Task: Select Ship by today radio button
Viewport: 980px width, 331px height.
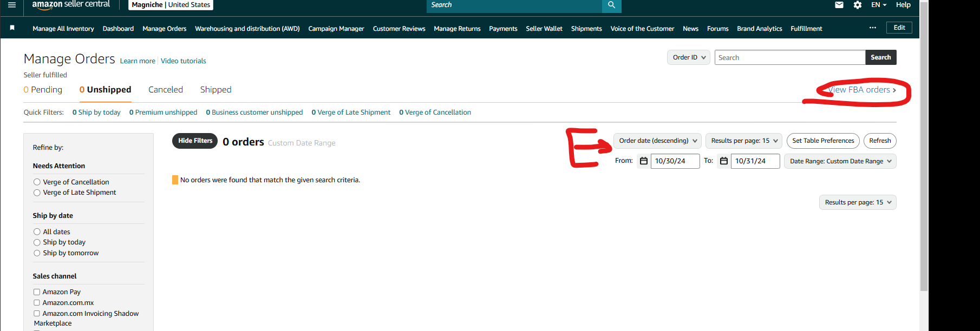Action: 37,242
